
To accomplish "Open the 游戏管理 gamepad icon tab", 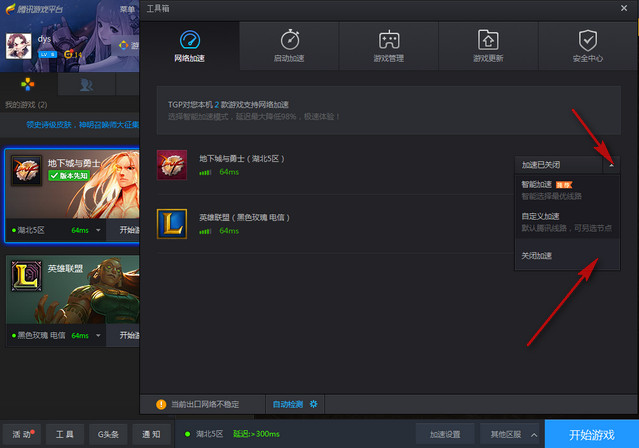I will 389,46.
